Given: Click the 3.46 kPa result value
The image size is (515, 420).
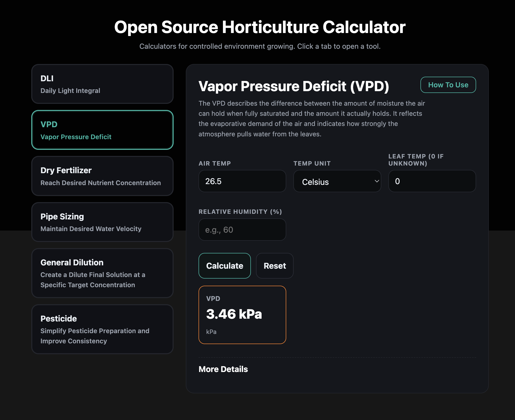Looking at the screenshot, I should tap(234, 314).
